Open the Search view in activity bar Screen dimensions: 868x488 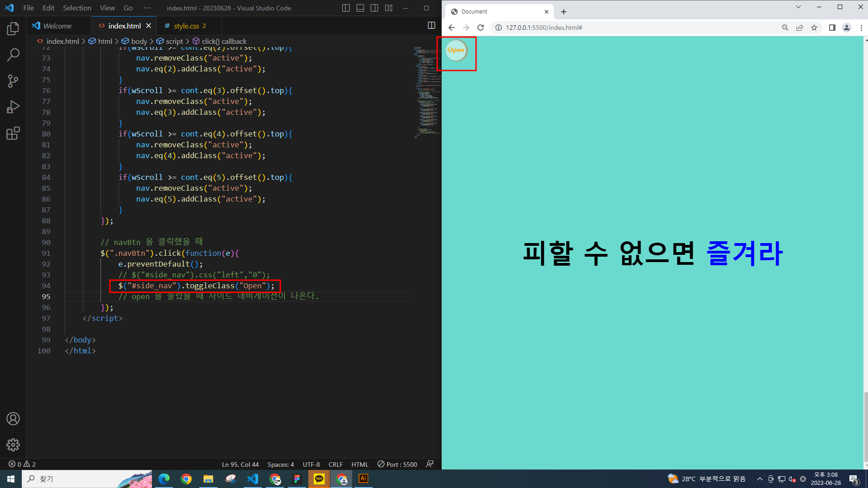[13, 55]
